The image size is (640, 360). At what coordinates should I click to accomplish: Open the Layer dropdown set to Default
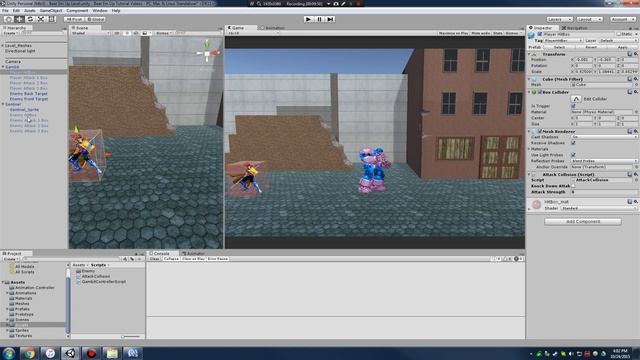[x=618, y=40]
